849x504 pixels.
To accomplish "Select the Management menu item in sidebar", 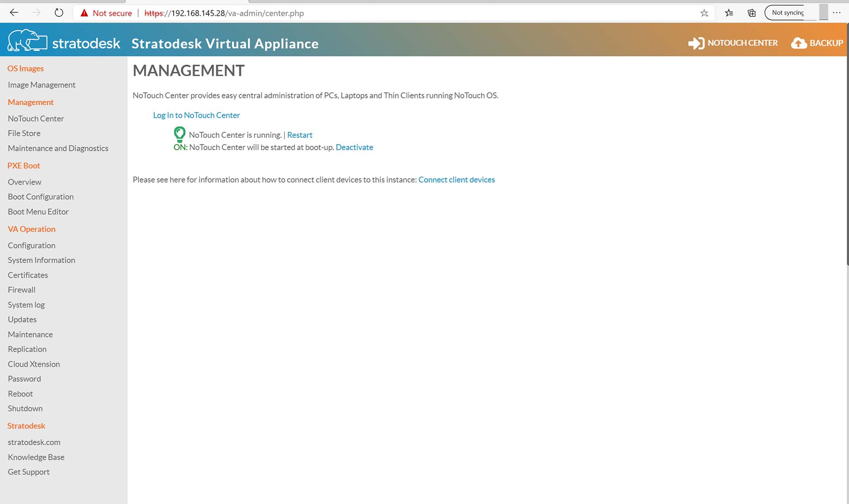I will (x=31, y=102).
